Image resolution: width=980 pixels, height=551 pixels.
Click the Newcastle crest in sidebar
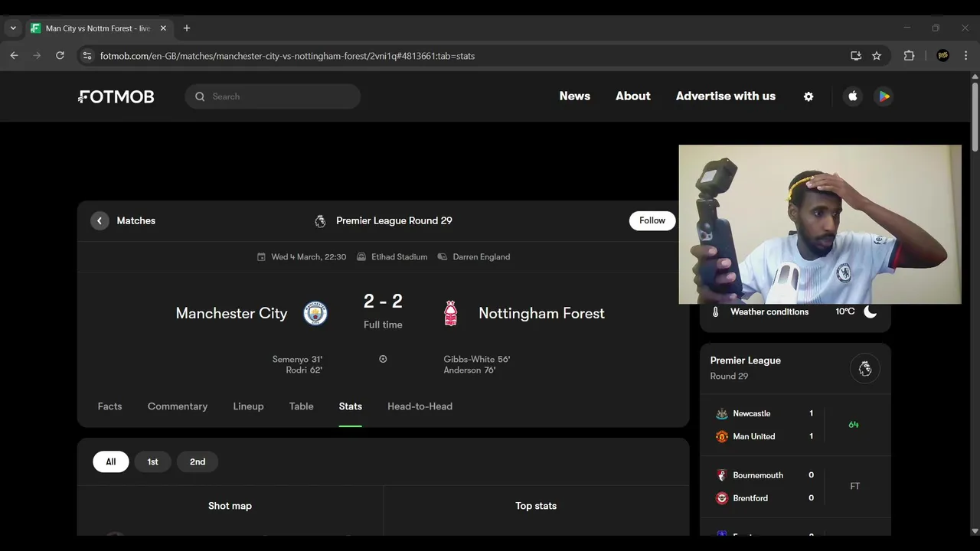[721, 413]
